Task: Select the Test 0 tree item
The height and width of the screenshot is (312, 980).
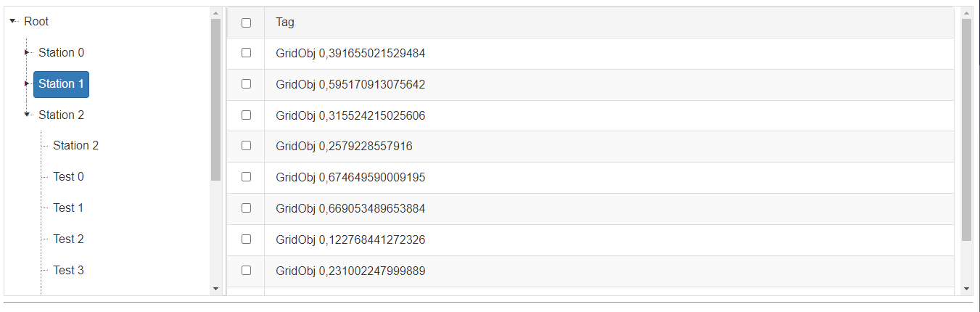Action: pos(68,176)
